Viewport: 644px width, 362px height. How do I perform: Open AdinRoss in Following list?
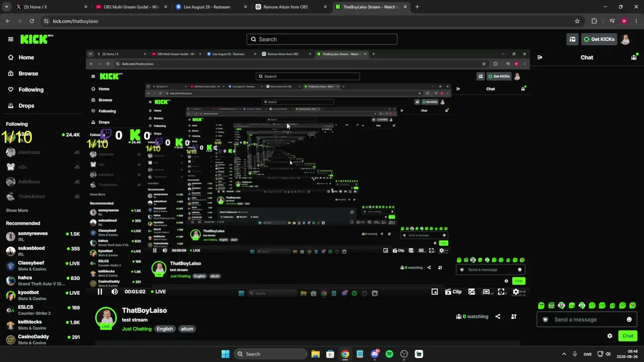pos(43,182)
